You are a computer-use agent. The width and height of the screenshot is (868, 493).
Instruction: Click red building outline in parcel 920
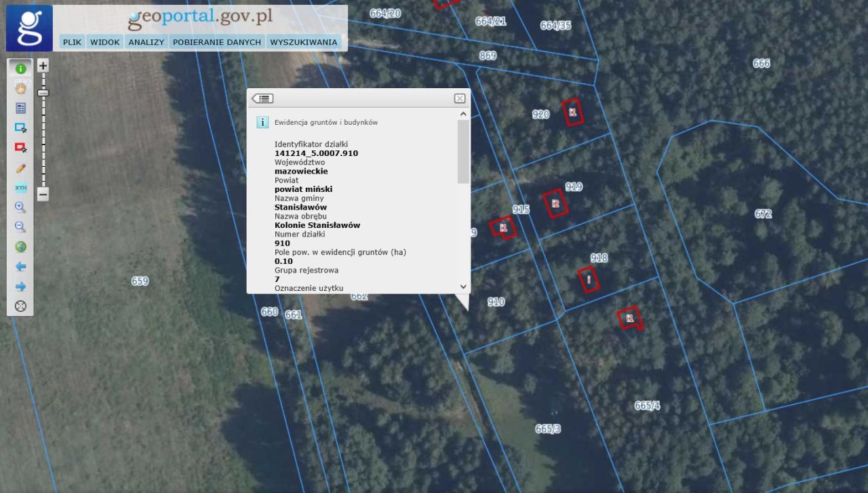tap(574, 112)
